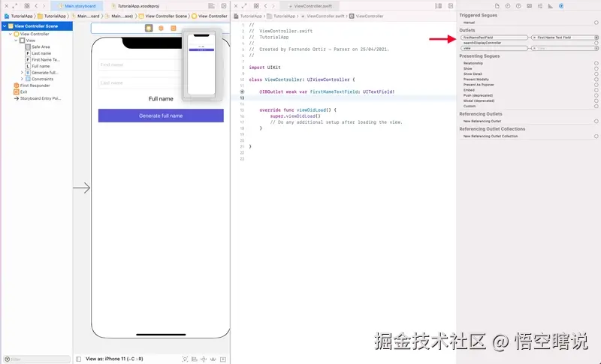601x364 pixels.
Task: Open the History inspector icon
Action: [508, 6]
